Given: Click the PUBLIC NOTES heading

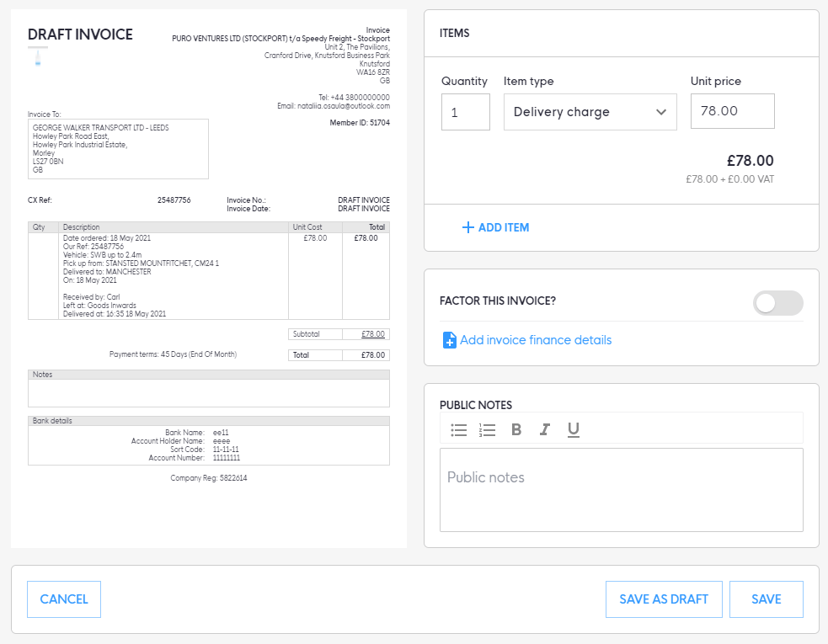Looking at the screenshot, I should 476,405.
